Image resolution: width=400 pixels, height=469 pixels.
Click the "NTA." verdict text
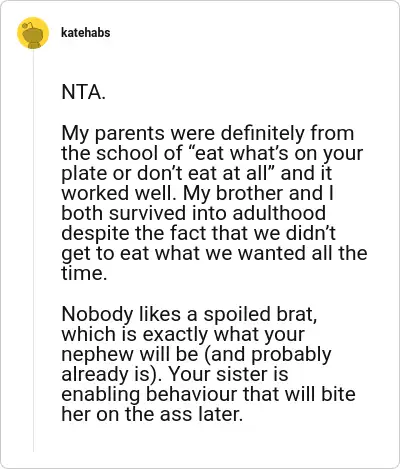pos(84,92)
